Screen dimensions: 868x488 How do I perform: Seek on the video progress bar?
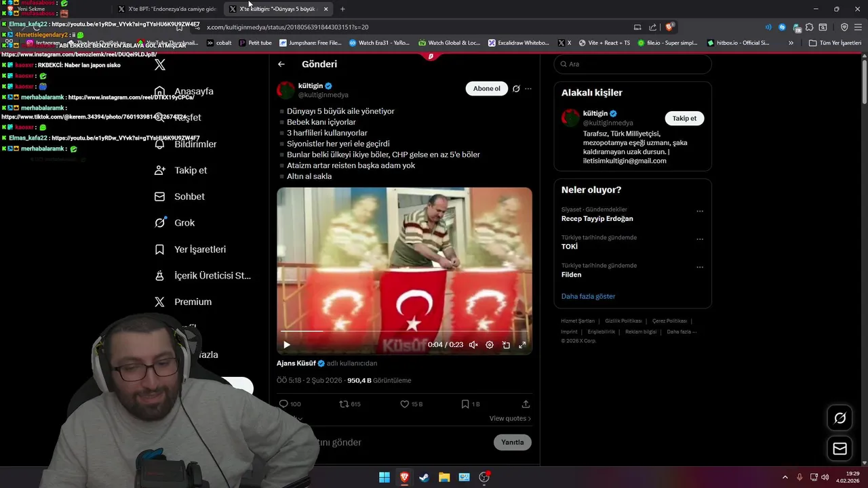(x=404, y=331)
